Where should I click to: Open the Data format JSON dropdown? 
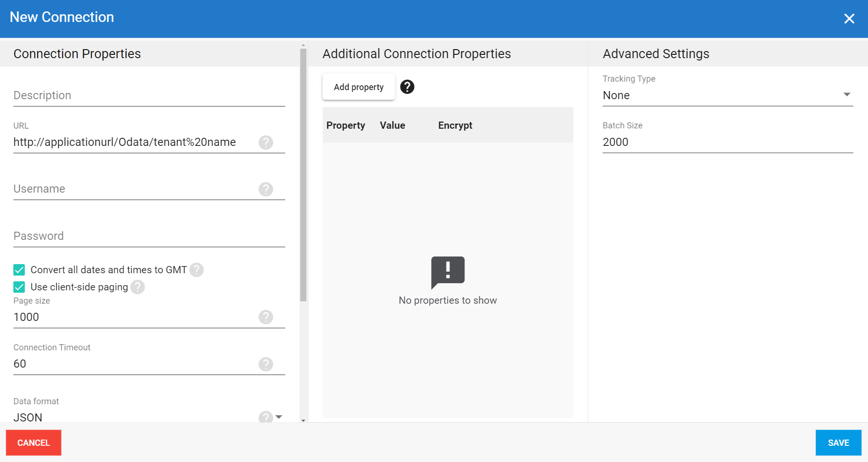279,417
